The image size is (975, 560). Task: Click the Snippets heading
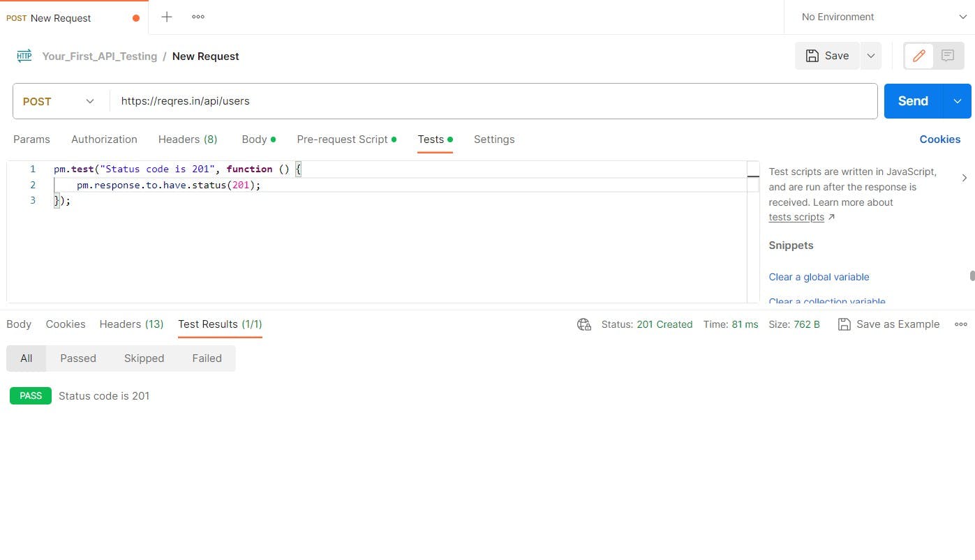pyautogui.click(x=791, y=245)
